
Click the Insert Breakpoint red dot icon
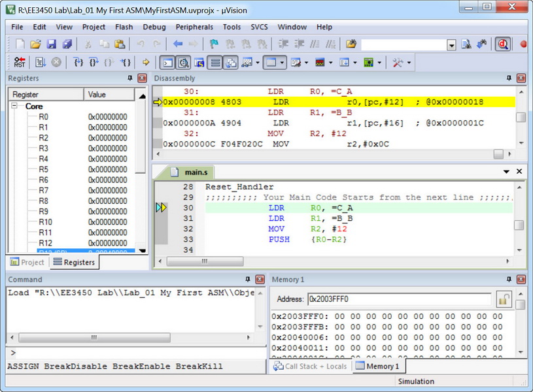click(x=523, y=44)
